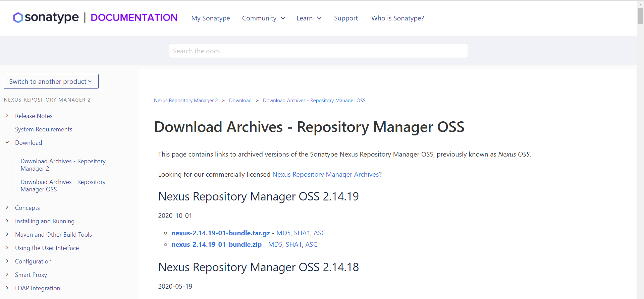Expand Configuration chevron in sidebar
The width and height of the screenshot is (644, 299).
pyautogui.click(x=7, y=261)
